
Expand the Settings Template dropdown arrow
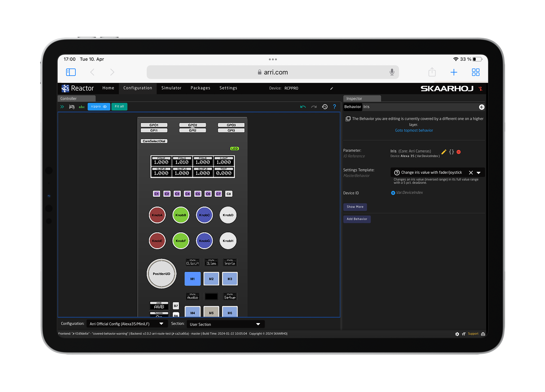tap(478, 172)
